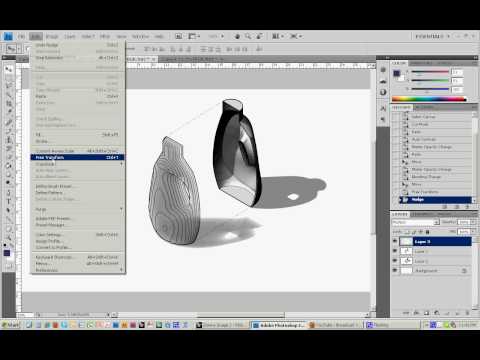The width and height of the screenshot is (480, 360).
Task: Click Create new adjustment layer icon
Action: [437, 313]
